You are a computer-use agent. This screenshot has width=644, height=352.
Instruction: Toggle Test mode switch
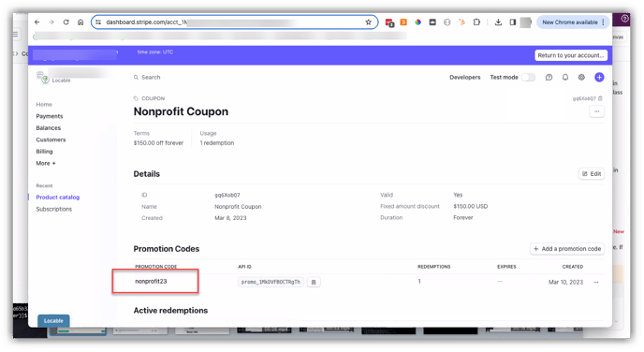point(528,77)
